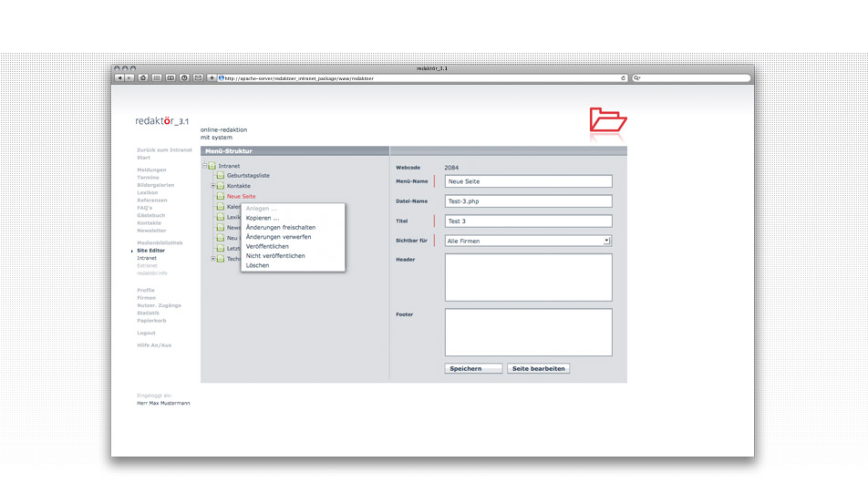Image resolution: width=868 pixels, height=483 pixels.
Task: Click the Geburtstagsliste page icon in tree
Action: coord(221,175)
